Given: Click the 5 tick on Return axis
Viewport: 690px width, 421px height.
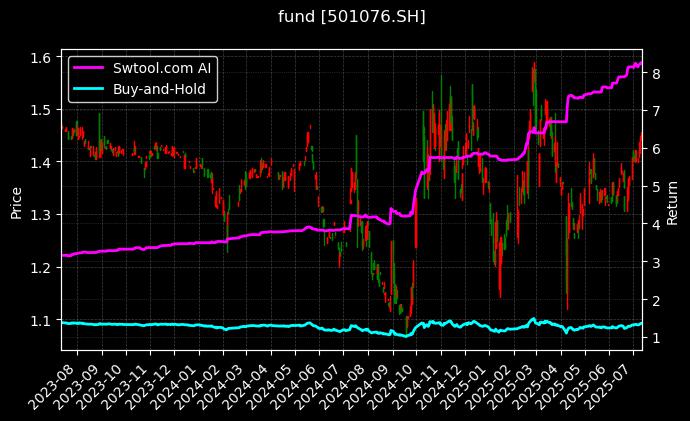Looking at the screenshot, I should (653, 187).
